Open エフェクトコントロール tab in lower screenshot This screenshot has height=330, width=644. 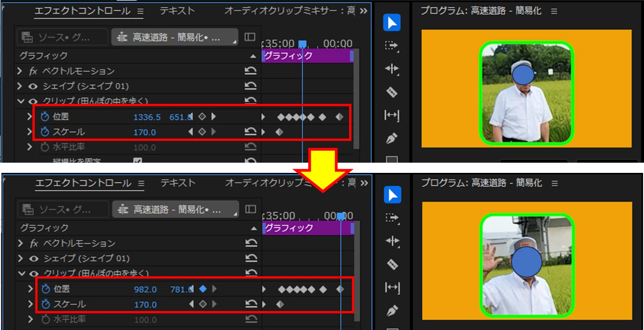tap(83, 184)
